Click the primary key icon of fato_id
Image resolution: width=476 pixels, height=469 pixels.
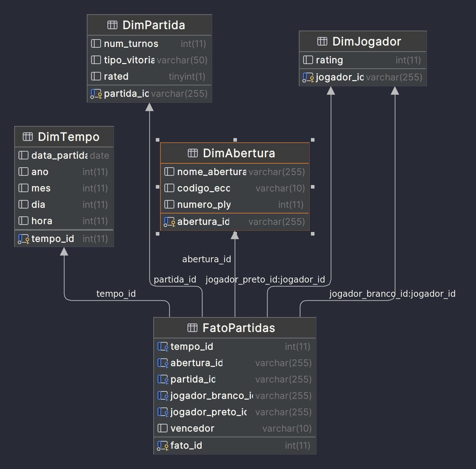(x=163, y=446)
